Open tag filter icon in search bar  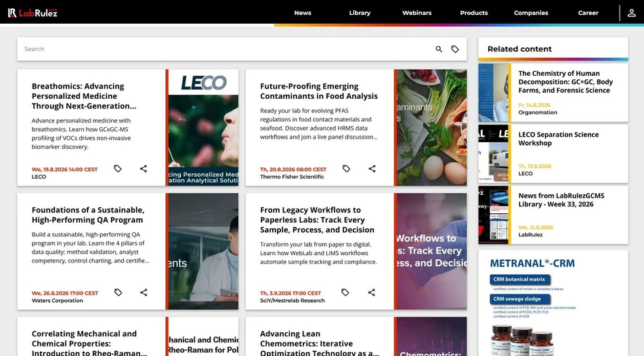pos(455,49)
